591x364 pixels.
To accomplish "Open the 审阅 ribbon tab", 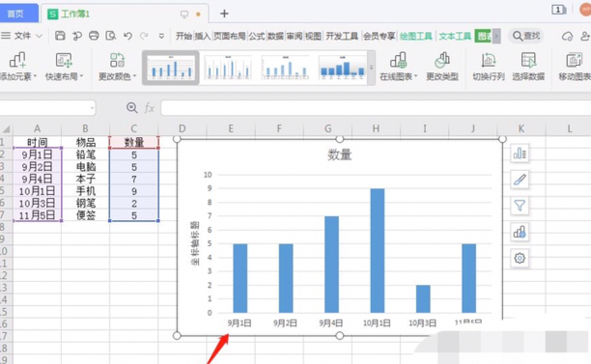I will click(295, 36).
